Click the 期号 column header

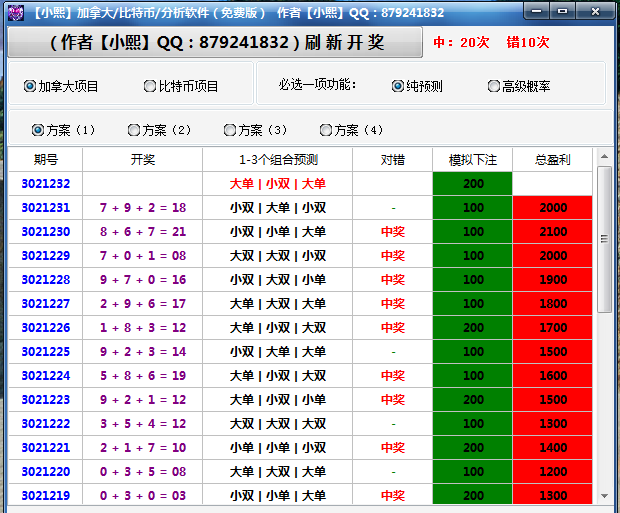45,159
